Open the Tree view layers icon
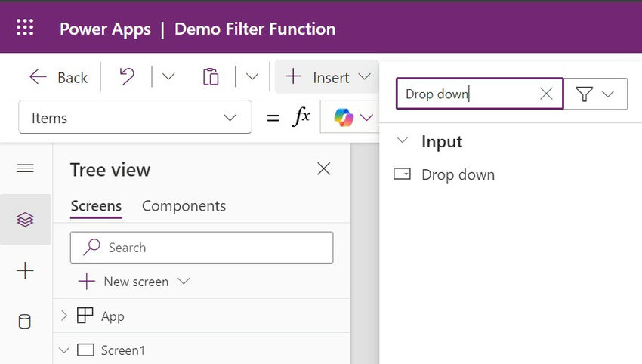 (25, 220)
